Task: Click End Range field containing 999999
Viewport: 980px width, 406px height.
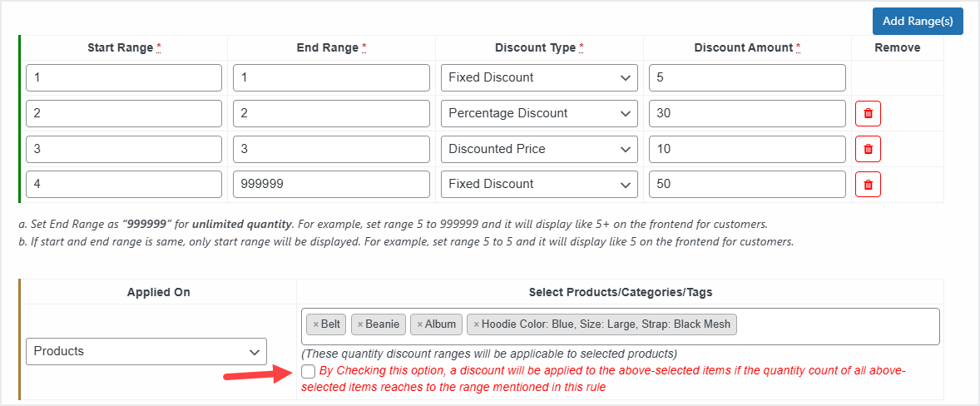Action: (331, 184)
